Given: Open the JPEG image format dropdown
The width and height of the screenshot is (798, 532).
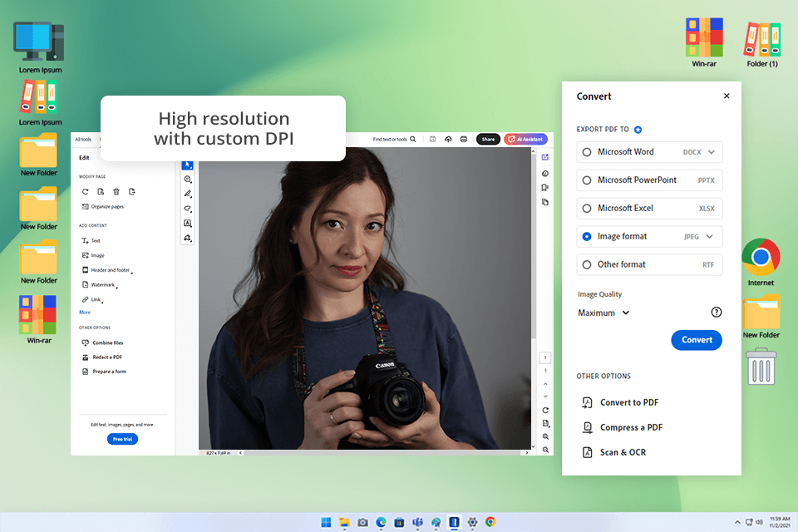Looking at the screenshot, I should point(709,237).
